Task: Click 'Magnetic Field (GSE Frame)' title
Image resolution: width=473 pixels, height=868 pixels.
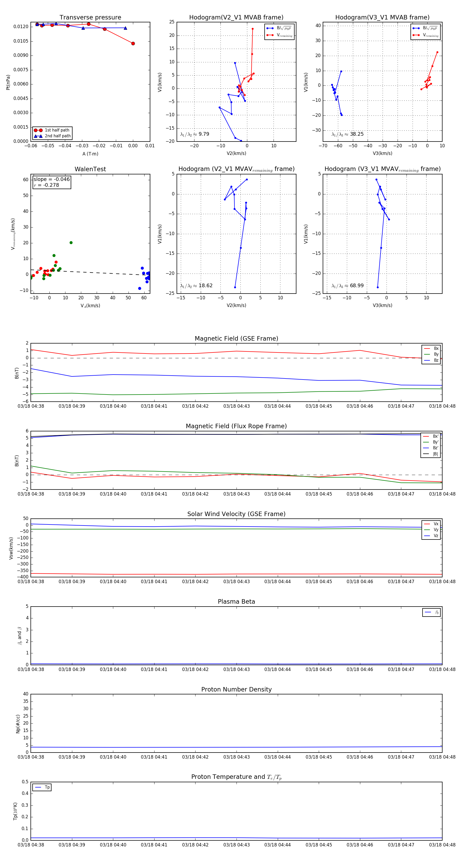Action: 236,339
